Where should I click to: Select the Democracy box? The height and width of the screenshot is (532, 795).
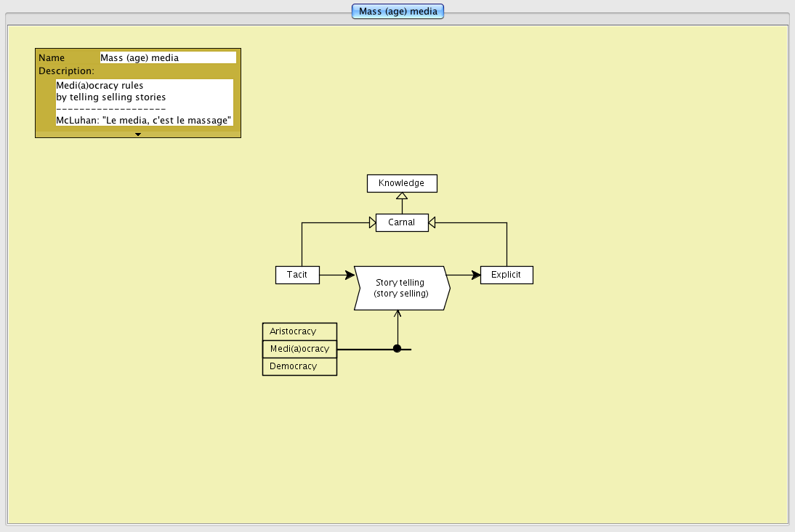pos(299,366)
